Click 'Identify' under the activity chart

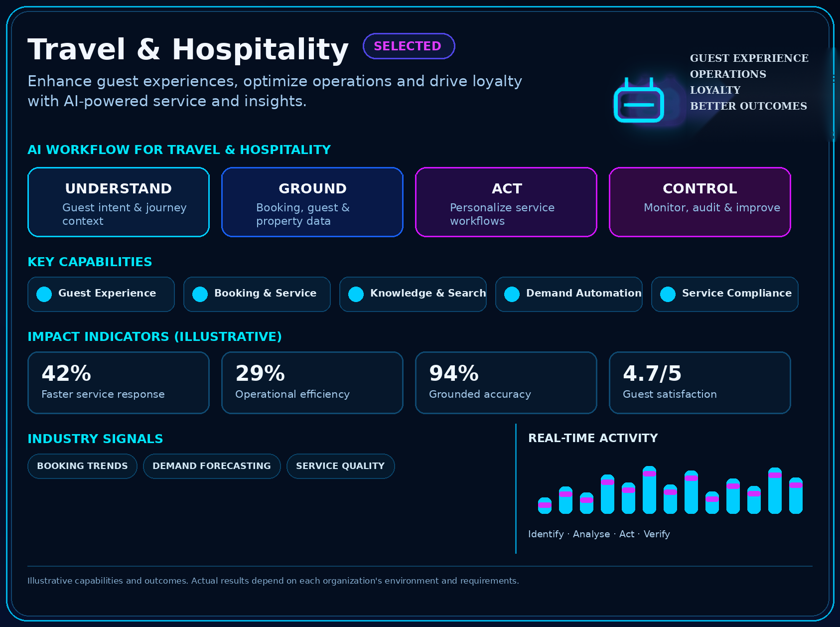[546, 534]
